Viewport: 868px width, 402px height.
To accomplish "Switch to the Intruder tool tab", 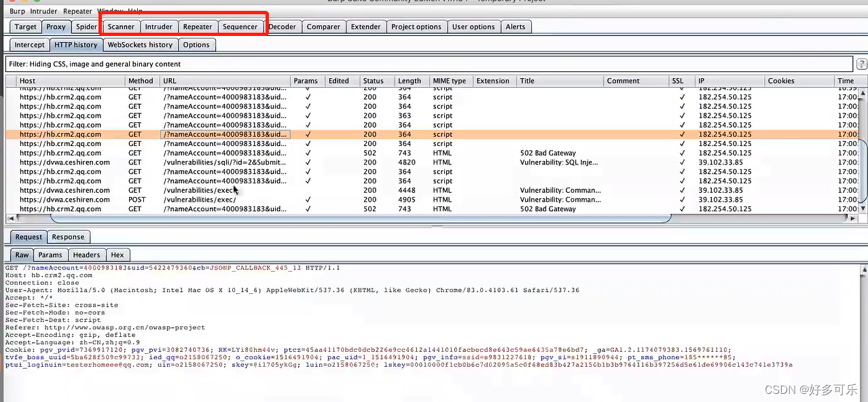I will pos(158,26).
